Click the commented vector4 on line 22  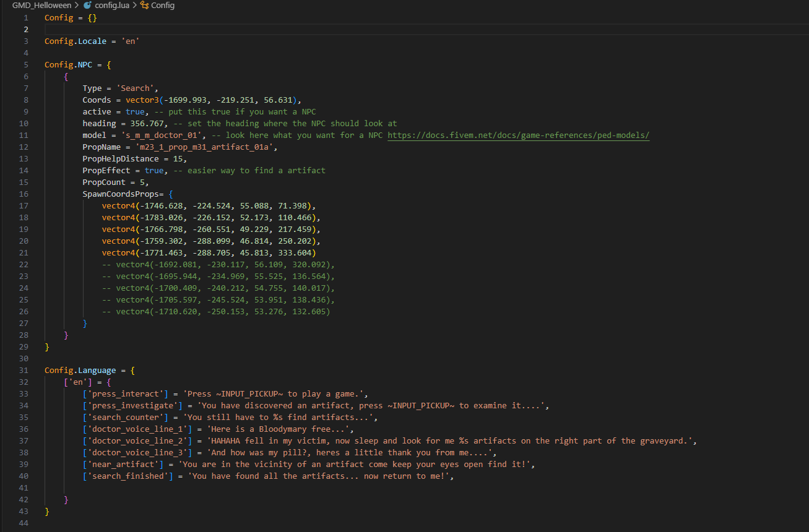[217, 264]
